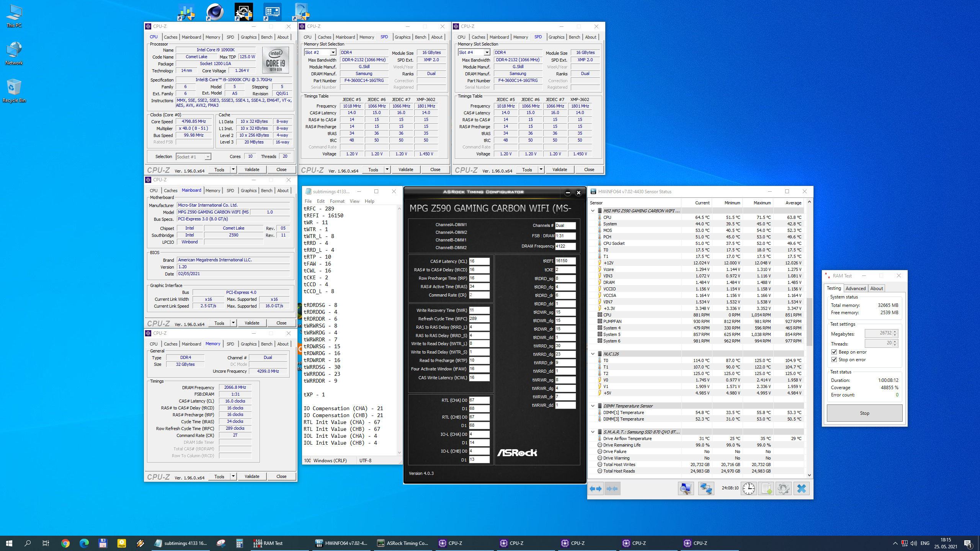Open Chrome from the taskbar
The width and height of the screenshot is (980, 551).
coord(65,543)
